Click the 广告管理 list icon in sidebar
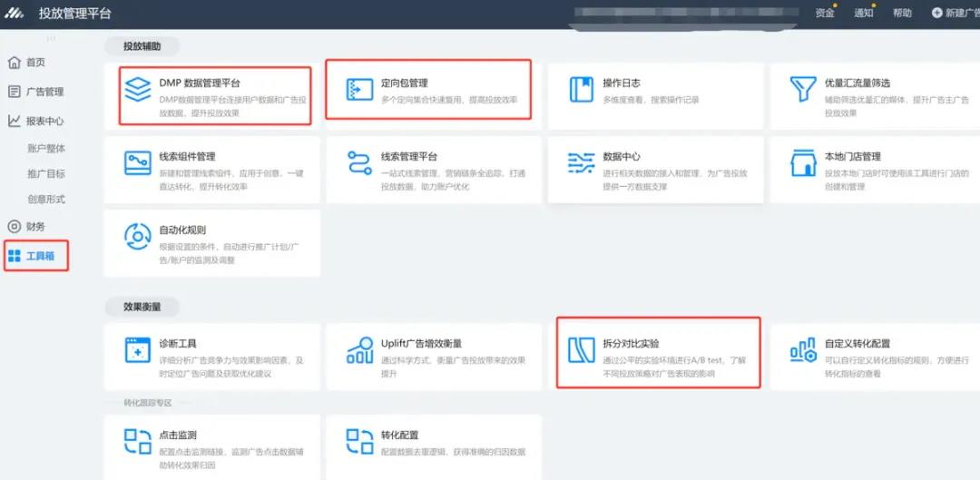Image resolution: width=980 pixels, height=480 pixels. 14,92
